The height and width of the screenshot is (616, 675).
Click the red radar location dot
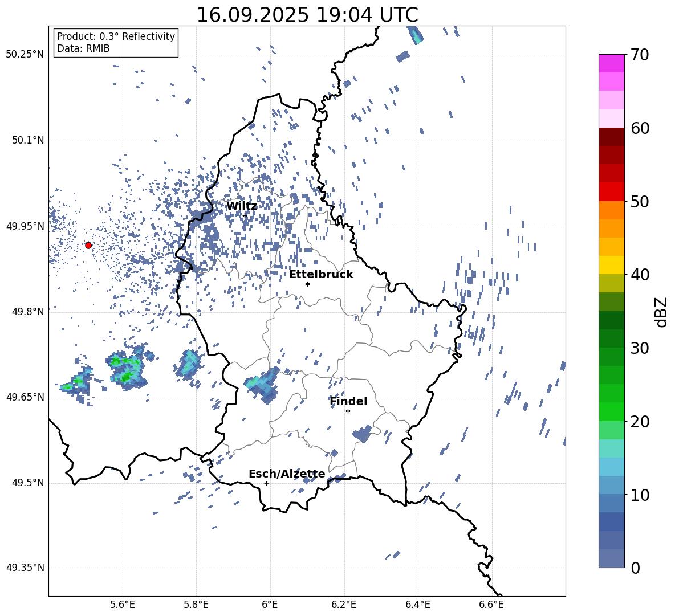(x=88, y=245)
